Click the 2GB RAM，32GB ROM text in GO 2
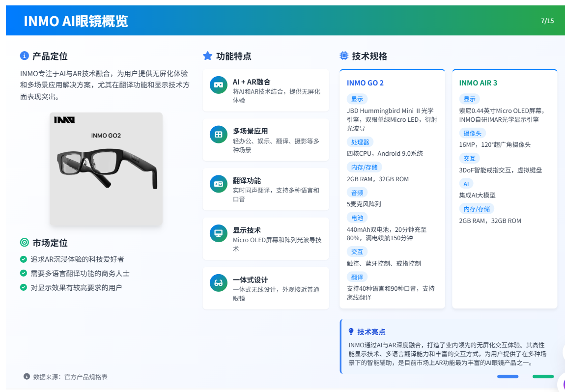 378,179
